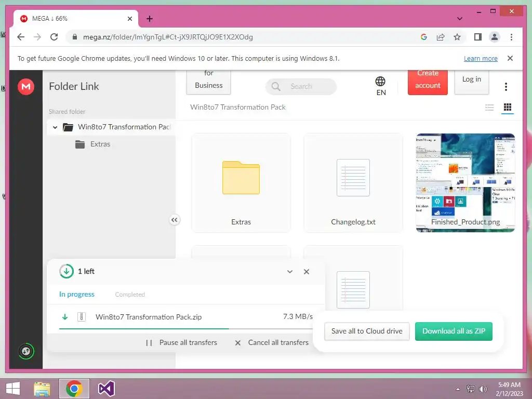Open the second-row text file tile
532x399 pixels.
(353, 278)
